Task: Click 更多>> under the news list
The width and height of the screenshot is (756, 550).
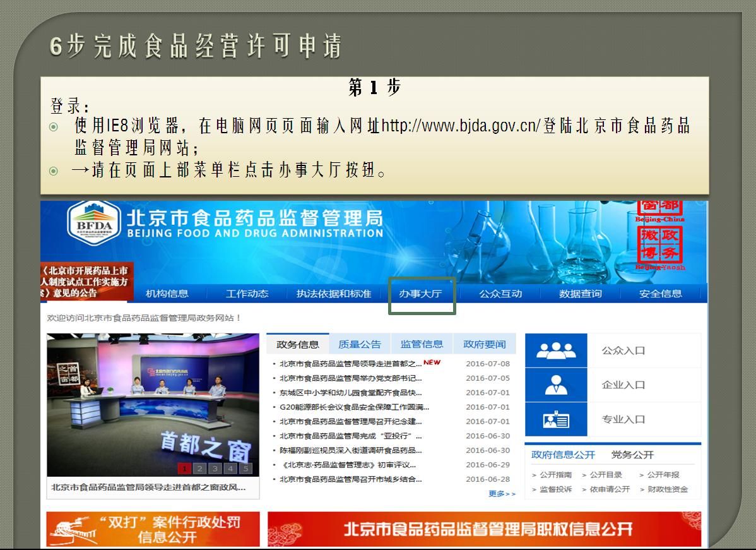Action: point(502,494)
